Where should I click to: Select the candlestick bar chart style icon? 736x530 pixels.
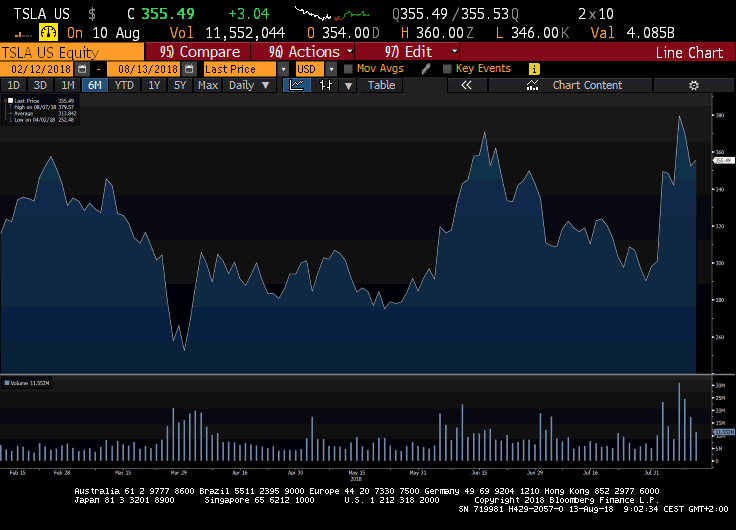tap(325, 85)
